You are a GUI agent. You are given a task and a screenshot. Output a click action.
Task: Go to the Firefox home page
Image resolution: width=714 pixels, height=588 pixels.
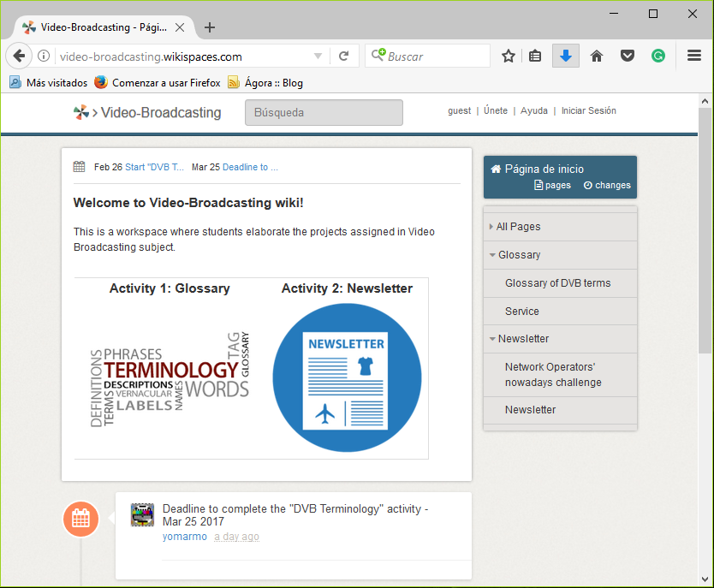[x=597, y=55]
